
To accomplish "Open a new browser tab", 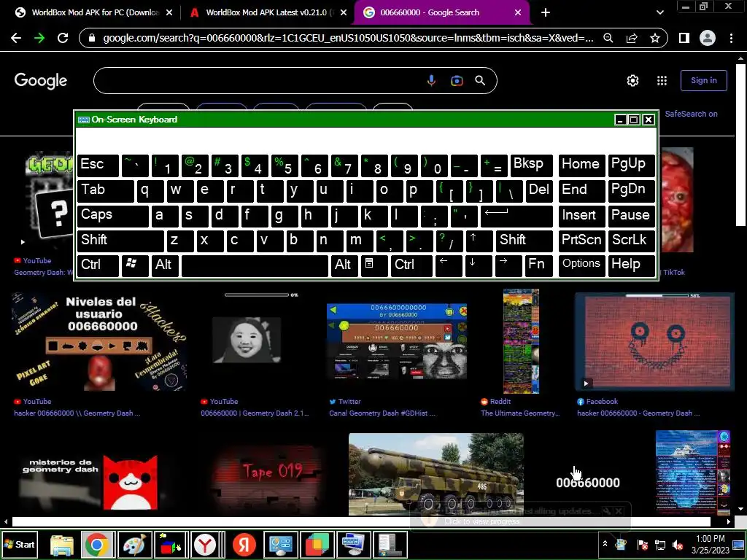I will (546, 13).
